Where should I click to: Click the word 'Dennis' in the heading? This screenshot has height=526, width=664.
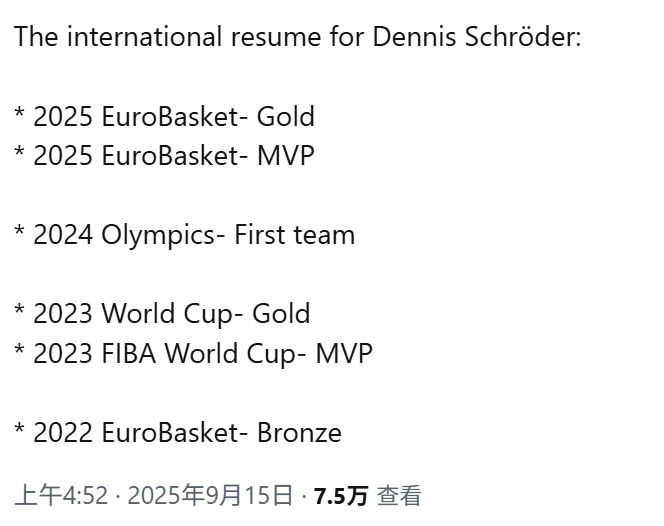pos(415,36)
